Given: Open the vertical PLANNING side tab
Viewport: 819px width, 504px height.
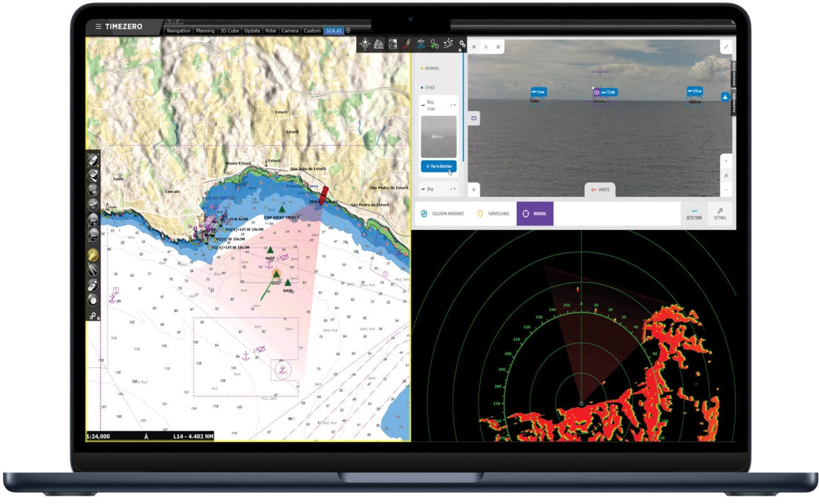Looking at the screenshot, I should click(x=734, y=102).
